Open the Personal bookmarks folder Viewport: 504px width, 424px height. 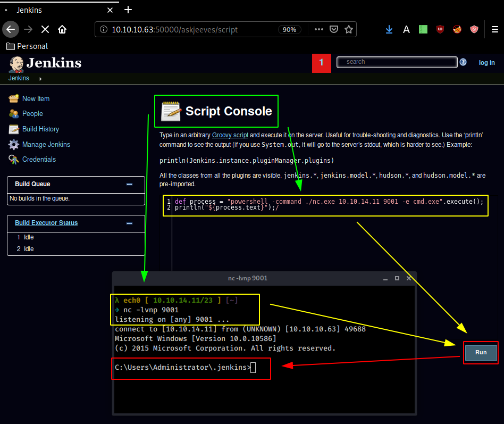click(27, 46)
